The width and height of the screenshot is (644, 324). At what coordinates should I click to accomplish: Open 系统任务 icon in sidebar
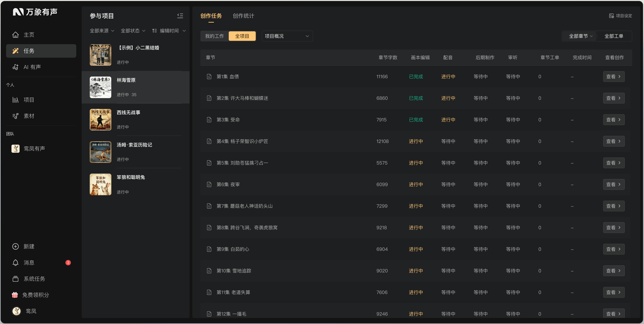(16, 279)
